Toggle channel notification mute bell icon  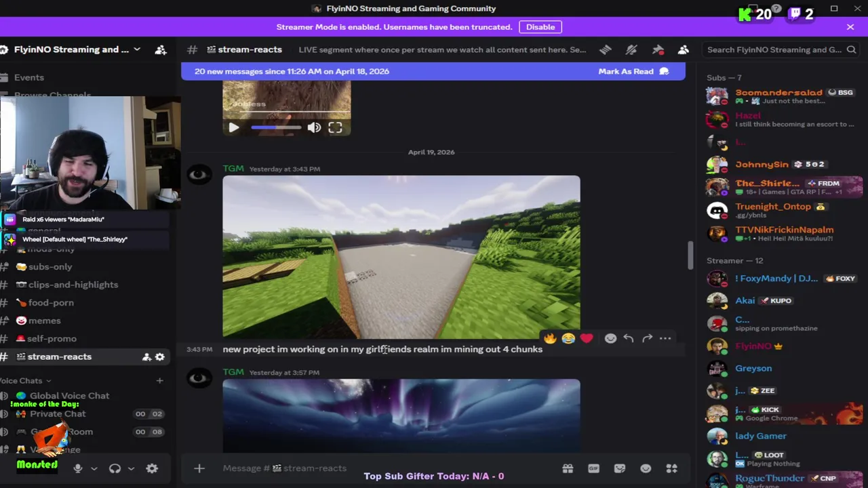click(631, 49)
